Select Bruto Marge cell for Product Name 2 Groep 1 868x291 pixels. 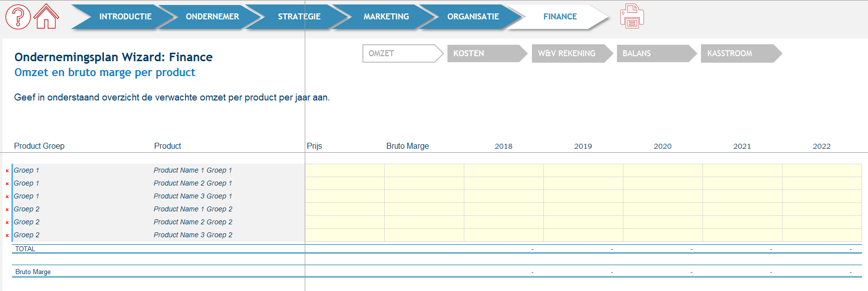[425, 183]
